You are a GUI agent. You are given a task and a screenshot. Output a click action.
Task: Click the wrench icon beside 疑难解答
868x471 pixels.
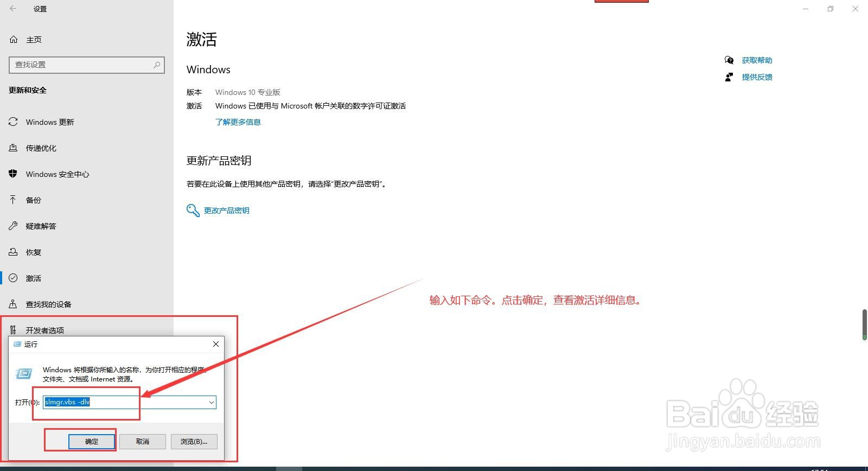click(x=13, y=226)
